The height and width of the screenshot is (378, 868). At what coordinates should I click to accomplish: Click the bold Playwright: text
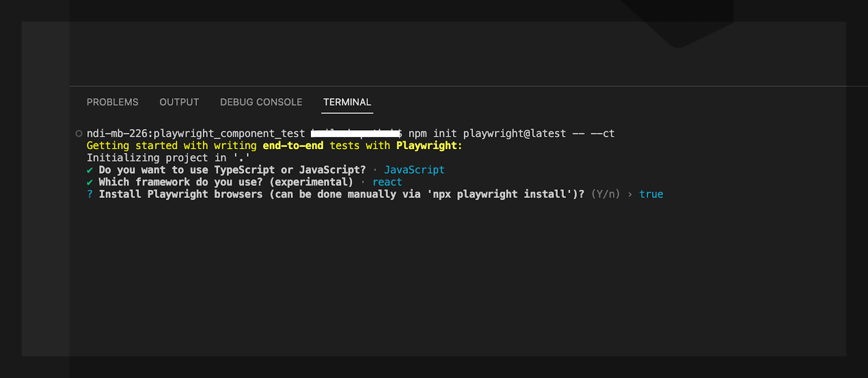[x=428, y=145]
